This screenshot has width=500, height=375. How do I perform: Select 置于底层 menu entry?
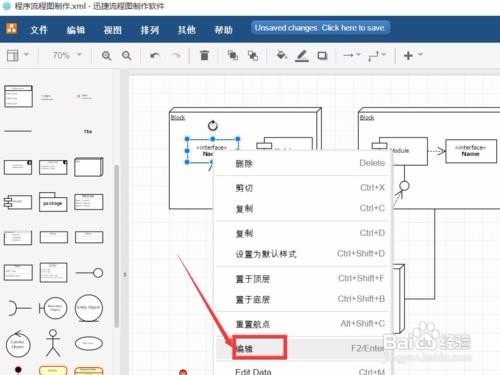(x=303, y=299)
